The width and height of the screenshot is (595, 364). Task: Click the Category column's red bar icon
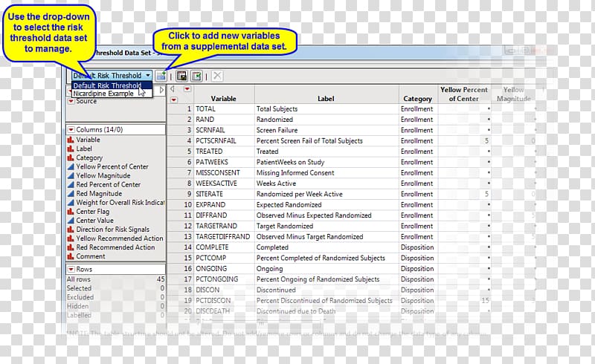(71, 157)
